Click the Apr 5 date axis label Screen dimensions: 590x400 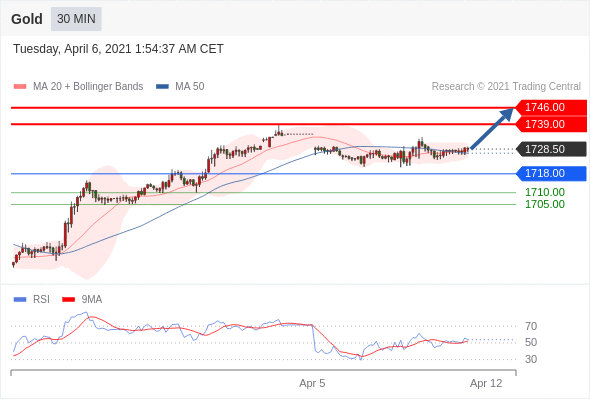[x=312, y=383]
